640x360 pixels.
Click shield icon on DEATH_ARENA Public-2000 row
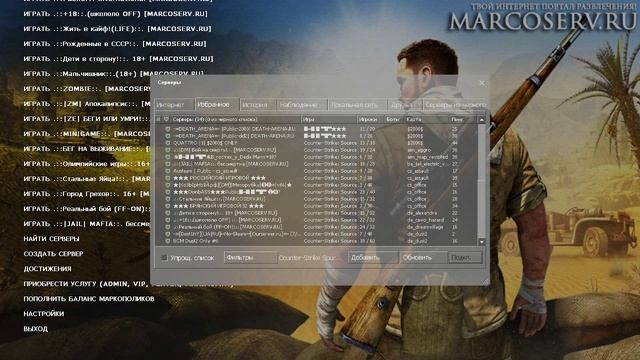tap(168, 129)
